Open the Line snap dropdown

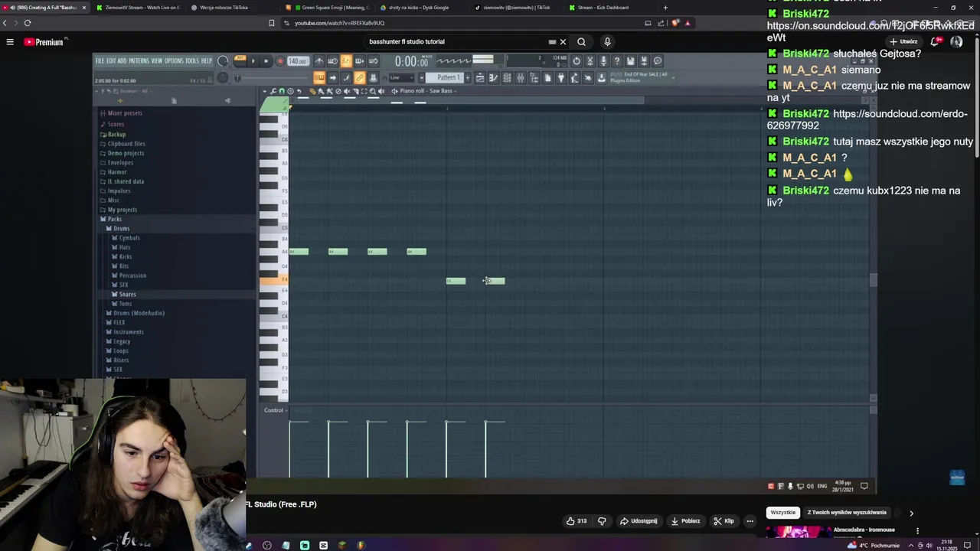pos(401,77)
